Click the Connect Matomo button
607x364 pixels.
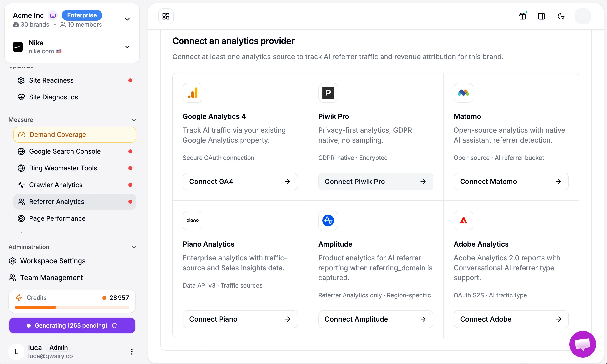pyautogui.click(x=511, y=182)
